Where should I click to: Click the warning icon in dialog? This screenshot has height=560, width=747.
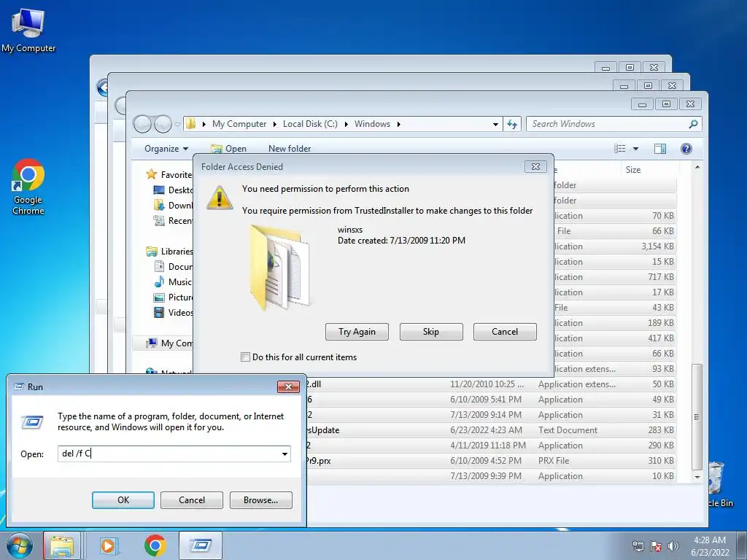[220, 198]
